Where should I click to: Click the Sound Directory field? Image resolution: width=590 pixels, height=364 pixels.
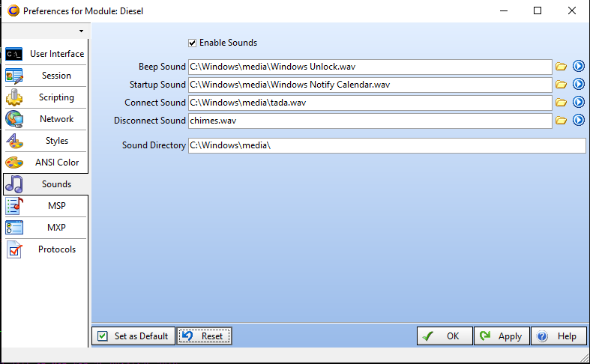(x=387, y=145)
